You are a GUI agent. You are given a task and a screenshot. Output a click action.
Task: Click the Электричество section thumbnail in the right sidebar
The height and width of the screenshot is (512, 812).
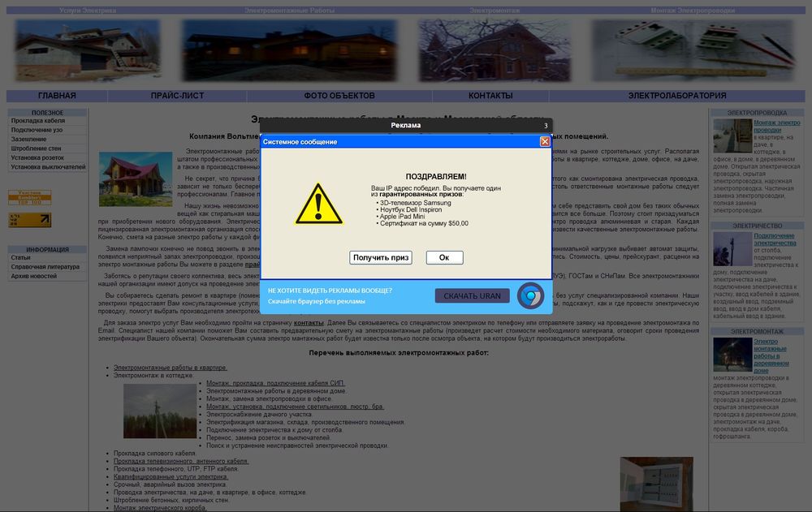(732, 248)
